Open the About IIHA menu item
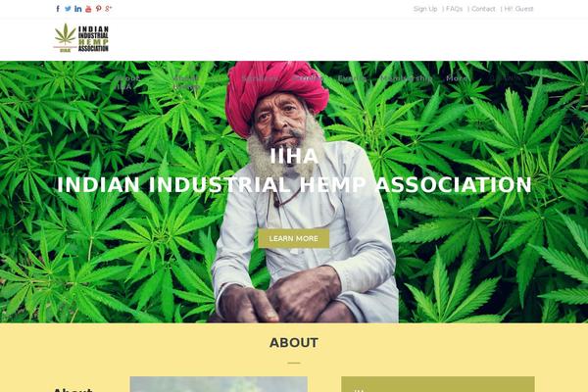The height and width of the screenshot is (392, 588). [127, 82]
